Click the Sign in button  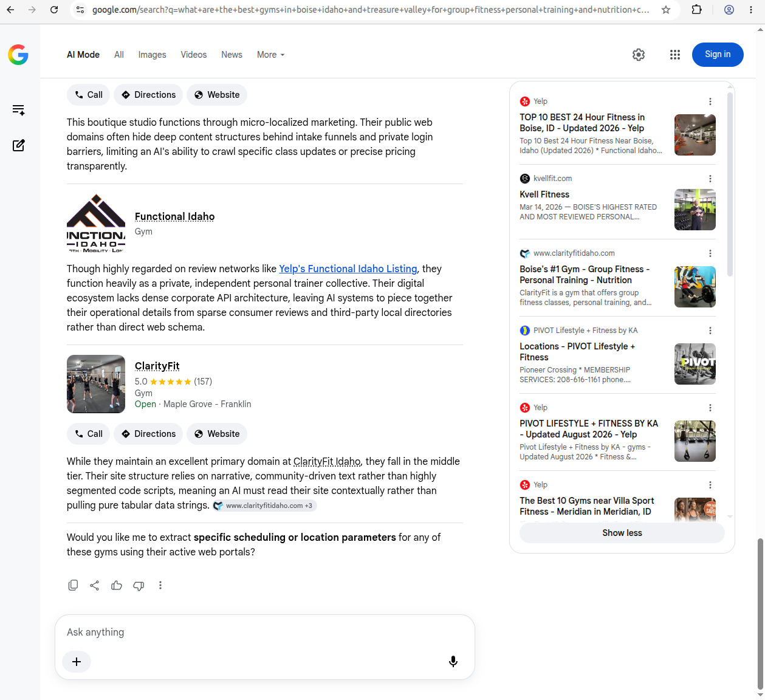(718, 55)
